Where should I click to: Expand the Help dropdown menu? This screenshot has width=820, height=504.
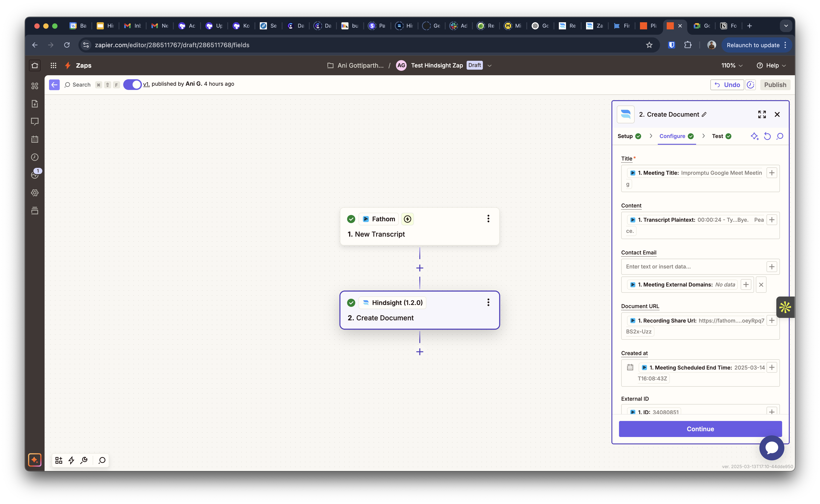coord(771,65)
